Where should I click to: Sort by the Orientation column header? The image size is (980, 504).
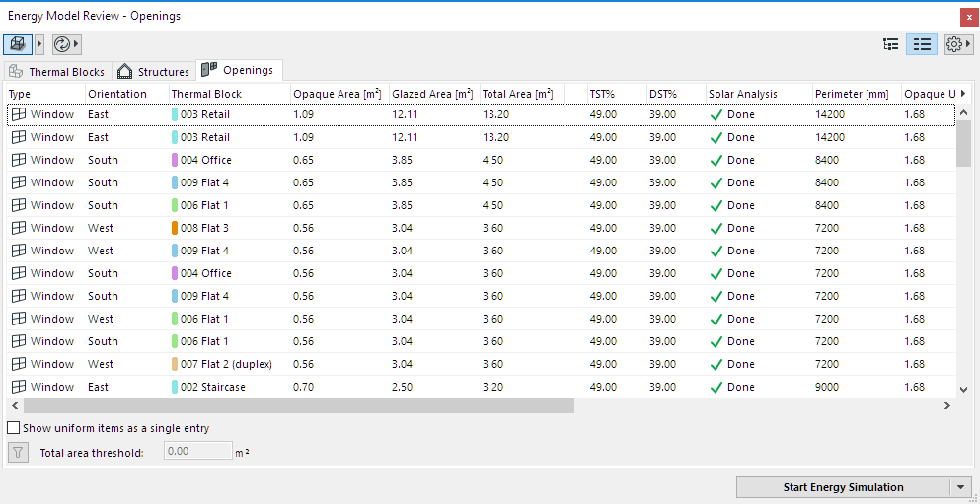coord(127,94)
